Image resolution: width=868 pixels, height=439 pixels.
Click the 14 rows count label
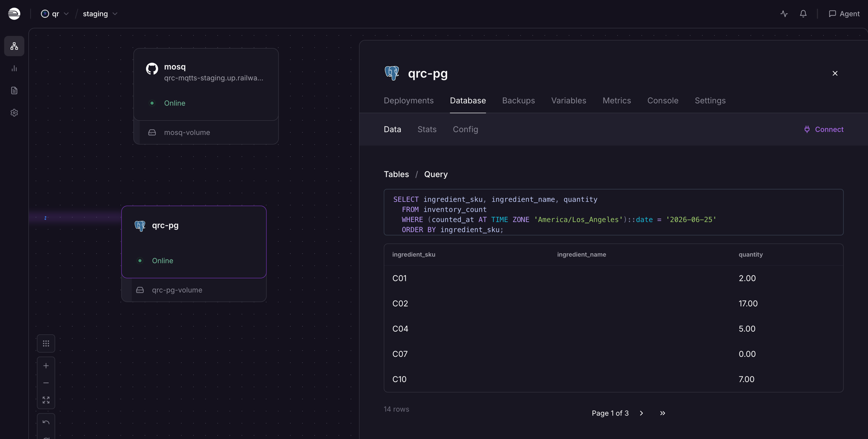[396, 409]
